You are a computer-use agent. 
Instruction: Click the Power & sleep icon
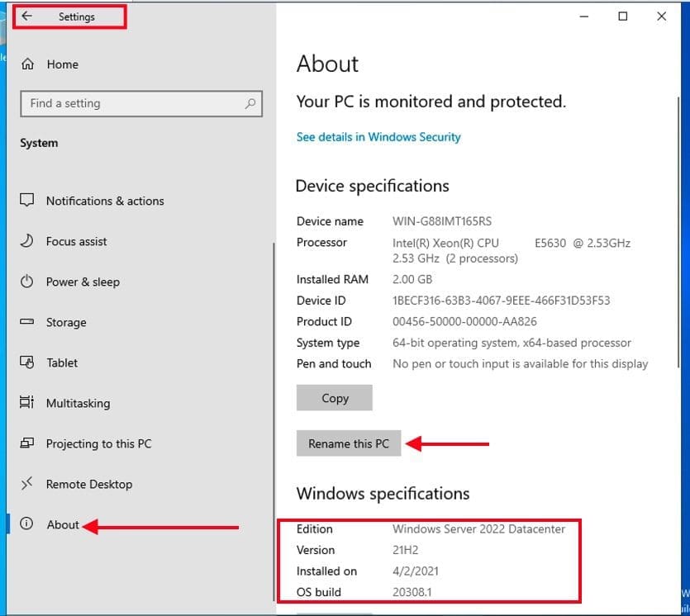[x=27, y=282]
